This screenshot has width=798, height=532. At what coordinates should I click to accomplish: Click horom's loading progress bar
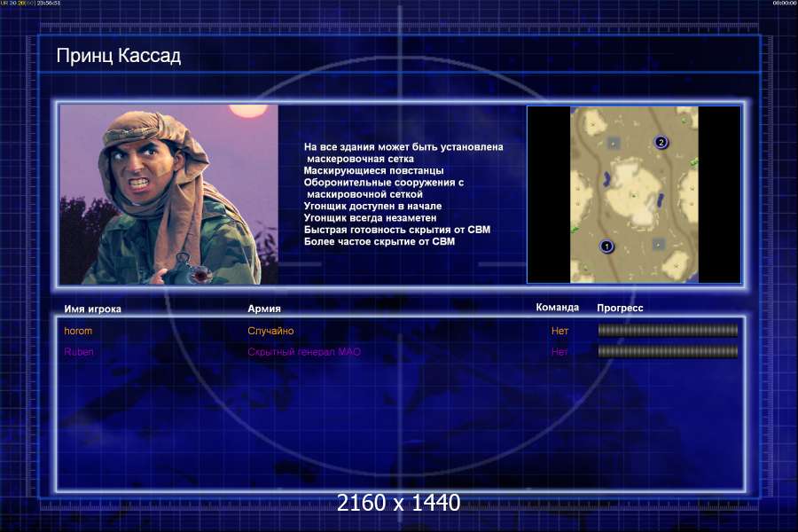click(668, 331)
